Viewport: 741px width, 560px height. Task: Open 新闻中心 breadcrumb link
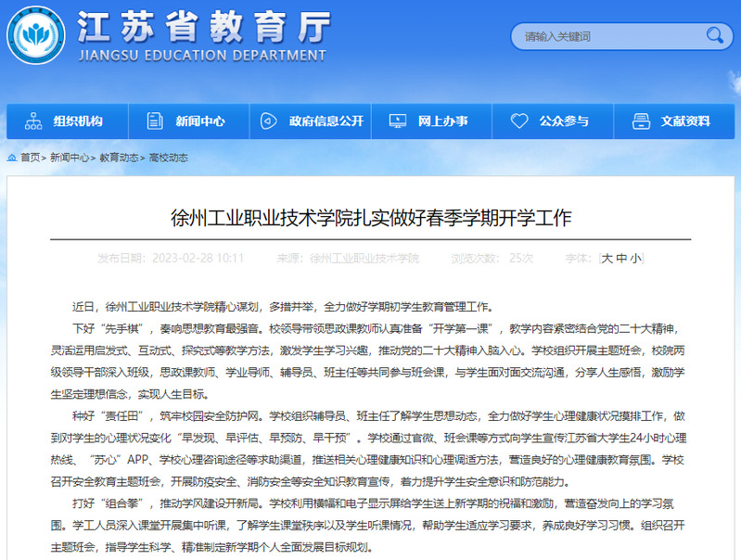click(x=70, y=158)
